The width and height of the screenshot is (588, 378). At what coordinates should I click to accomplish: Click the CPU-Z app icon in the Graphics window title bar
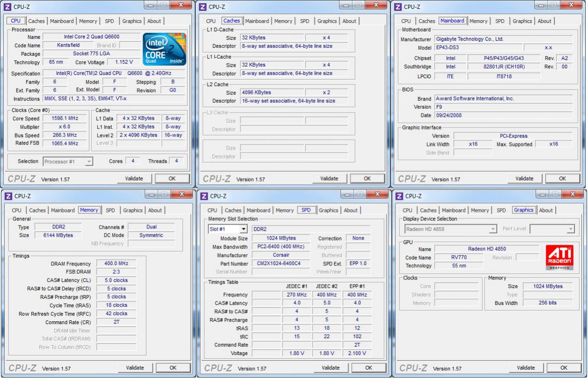click(399, 196)
